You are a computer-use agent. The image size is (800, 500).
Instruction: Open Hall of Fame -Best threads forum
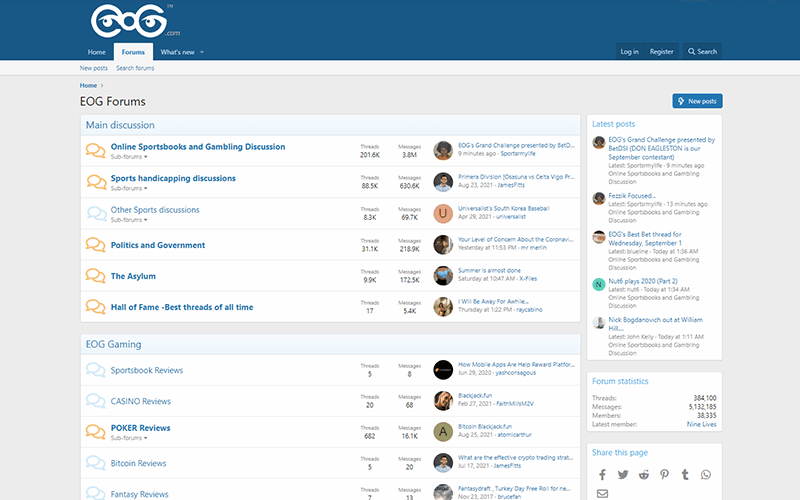(182, 307)
